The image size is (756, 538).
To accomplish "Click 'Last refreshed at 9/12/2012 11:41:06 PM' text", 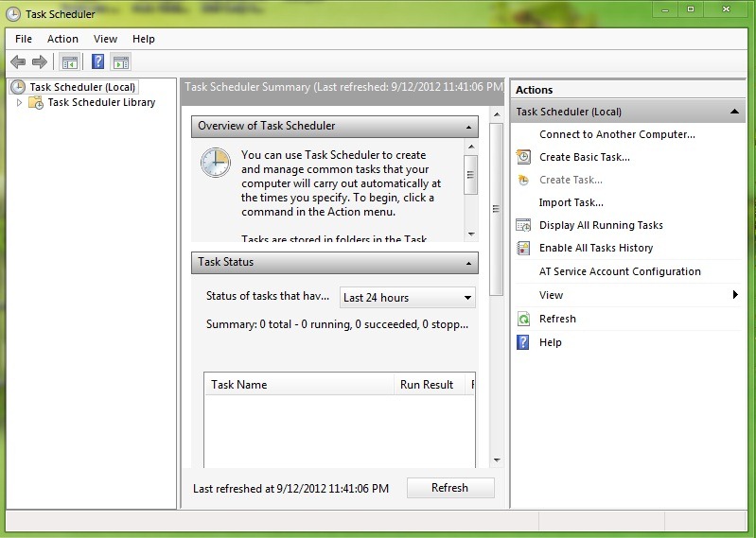I will click(290, 489).
